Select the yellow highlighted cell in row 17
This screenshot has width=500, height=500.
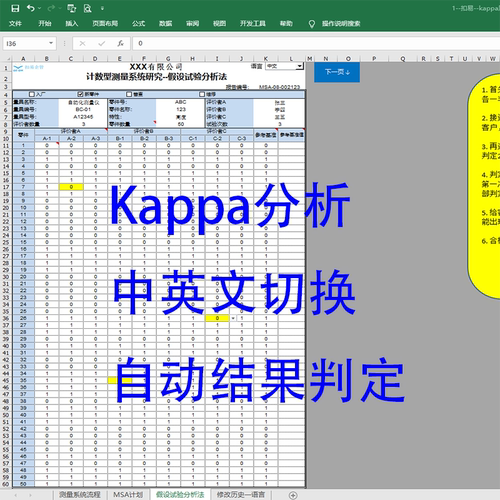71,187
